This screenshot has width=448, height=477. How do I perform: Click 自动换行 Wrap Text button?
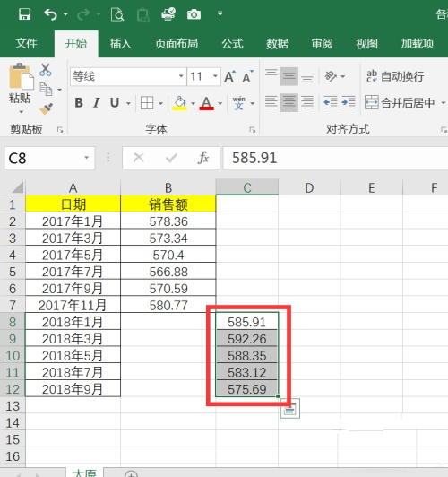point(395,76)
